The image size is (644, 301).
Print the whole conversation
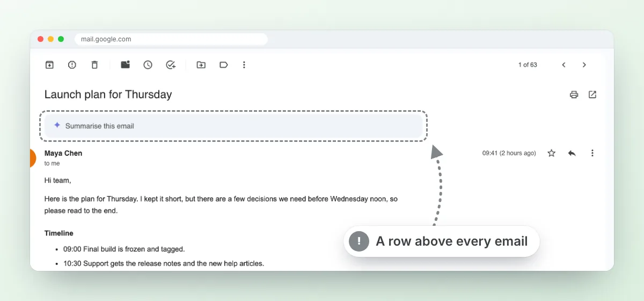tap(574, 95)
